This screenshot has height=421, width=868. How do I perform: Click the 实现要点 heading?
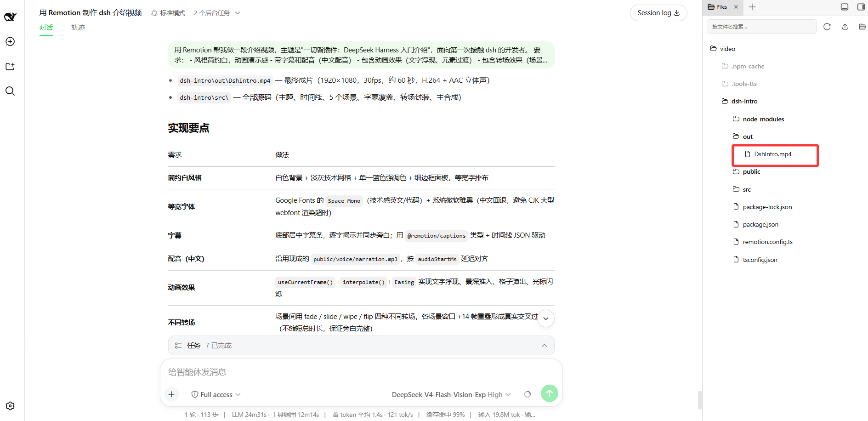tap(188, 128)
